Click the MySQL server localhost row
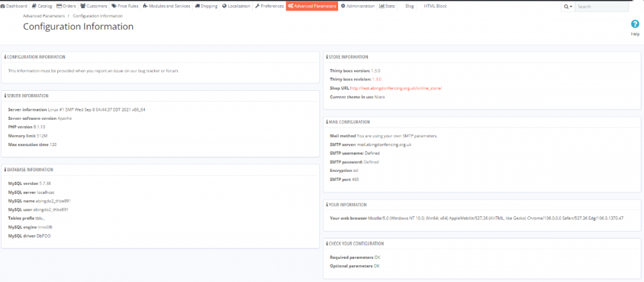This screenshot has width=644, height=282. 31,192
